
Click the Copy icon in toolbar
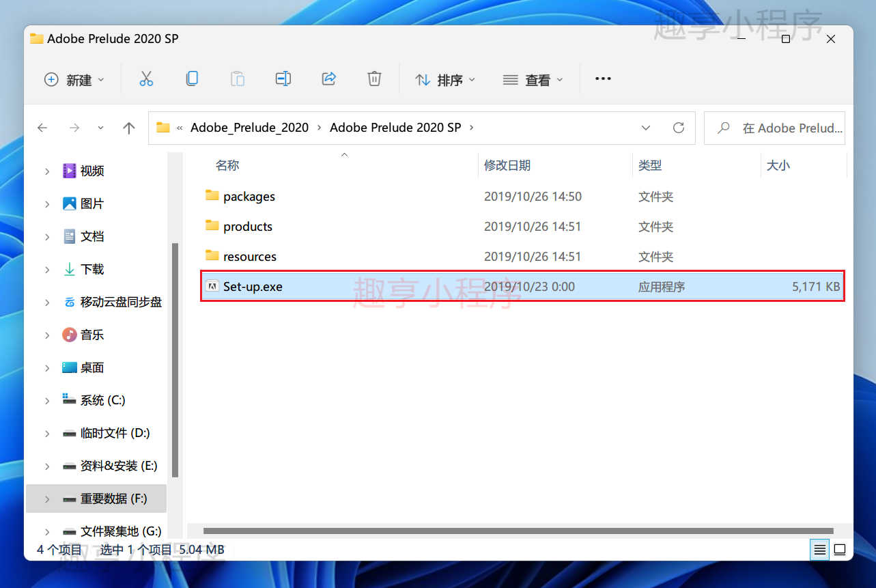point(192,79)
